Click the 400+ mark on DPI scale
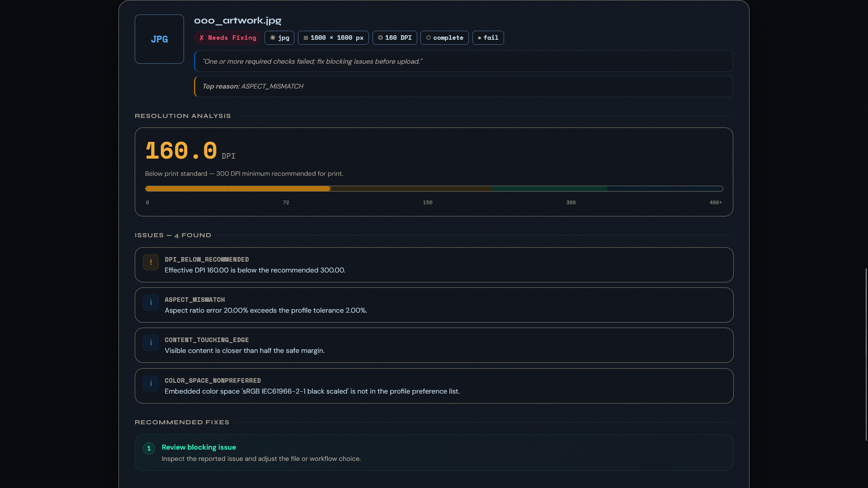The height and width of the screenshot is (488, 868). click(x=716, y=202)
